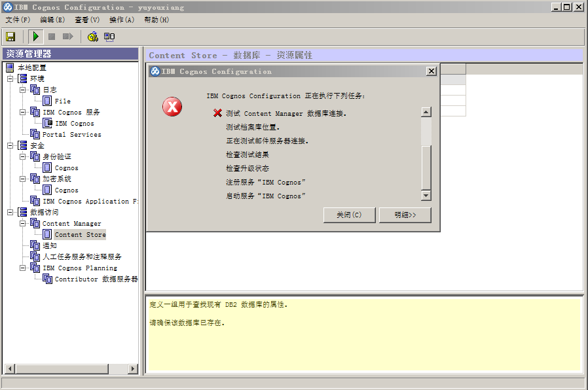Click the 加密系统 node icon

coord(35,179)
